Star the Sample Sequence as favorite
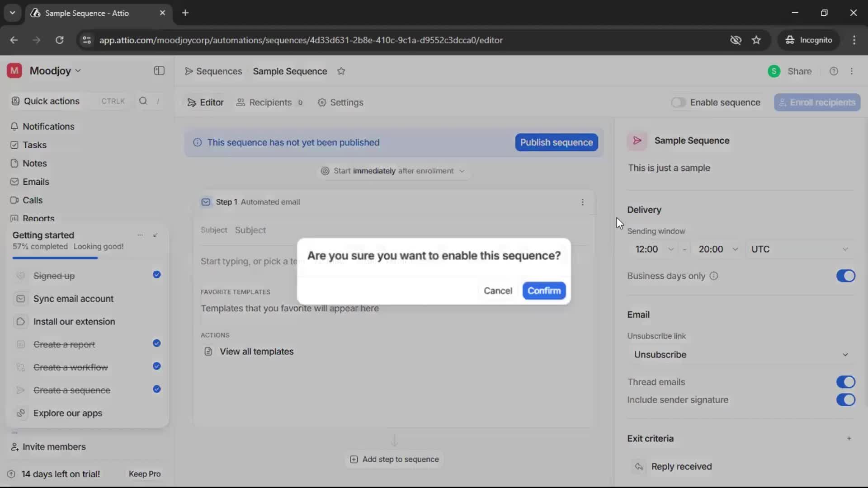 pos(342,71)
